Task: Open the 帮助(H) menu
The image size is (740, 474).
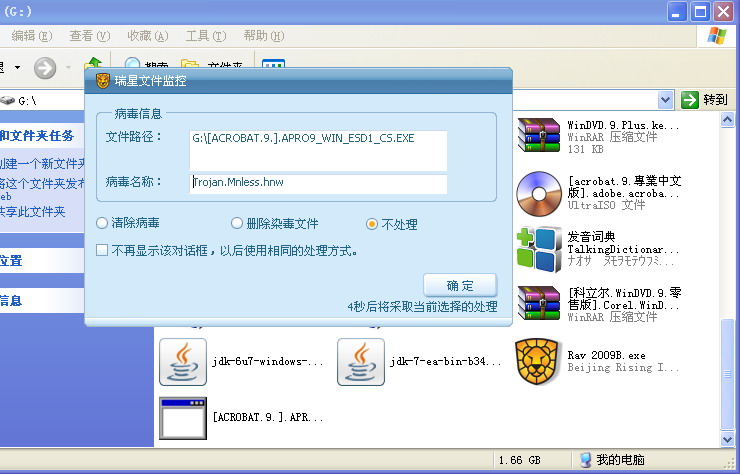Action: click(264, 36)
